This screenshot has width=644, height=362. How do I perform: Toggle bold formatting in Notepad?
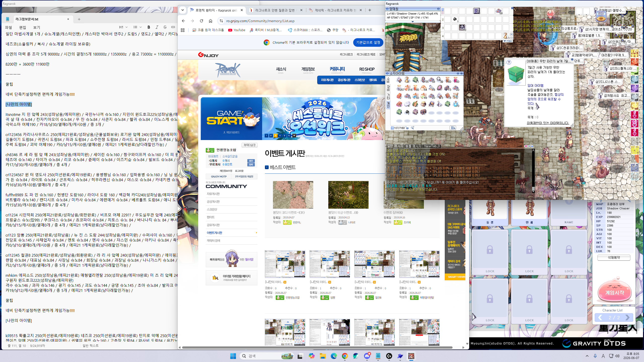click(149, 27)
